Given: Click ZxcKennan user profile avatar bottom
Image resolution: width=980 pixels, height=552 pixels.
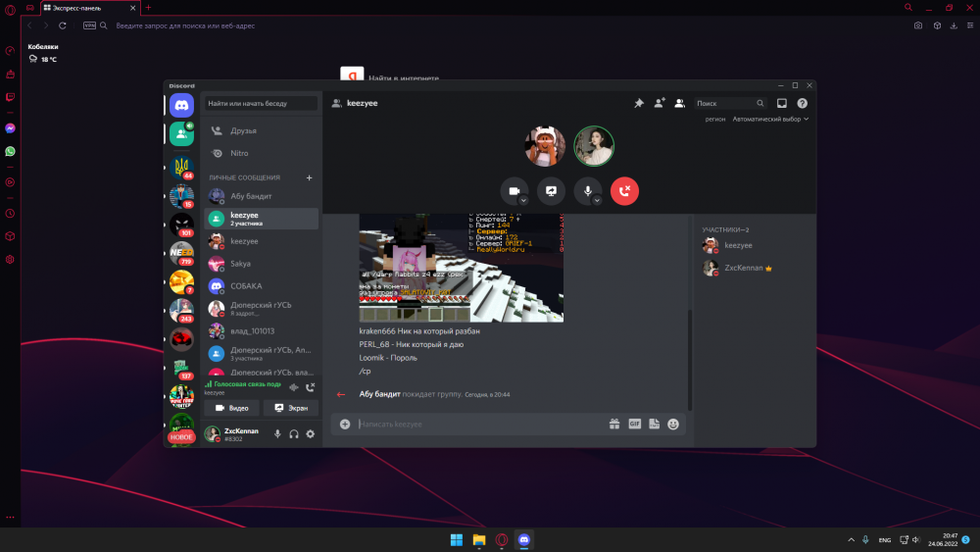Looking at the screenshot, I should pos(213,433).
